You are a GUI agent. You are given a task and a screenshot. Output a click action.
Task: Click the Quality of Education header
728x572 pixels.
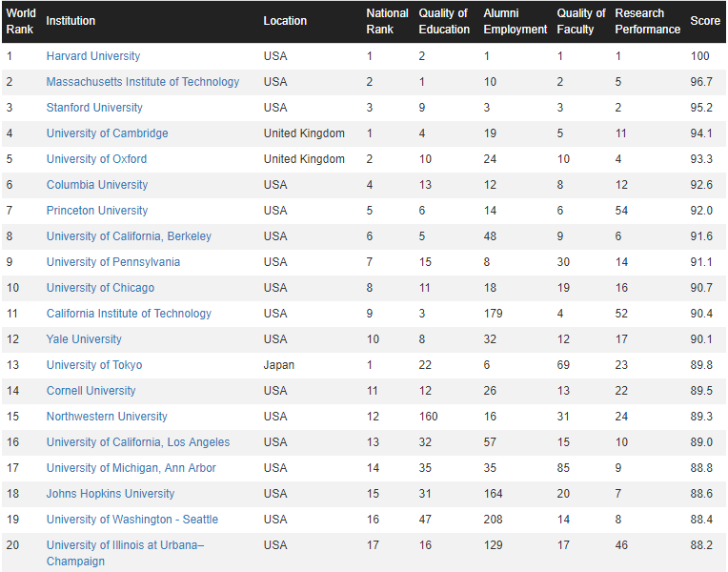[x=444, y=21]
